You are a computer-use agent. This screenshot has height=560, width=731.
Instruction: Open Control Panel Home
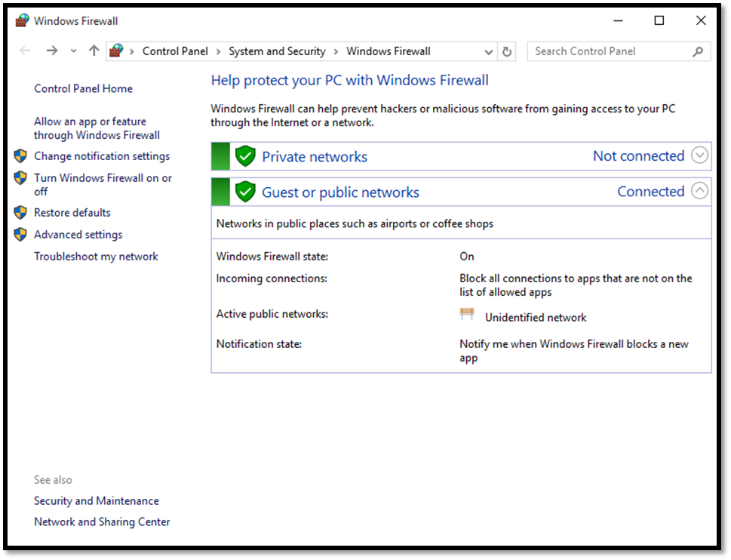click(x=83, y=88)
